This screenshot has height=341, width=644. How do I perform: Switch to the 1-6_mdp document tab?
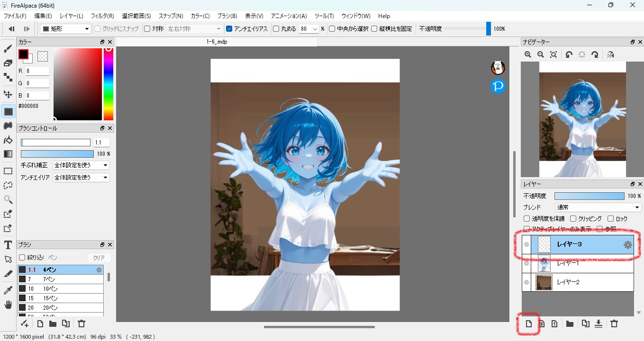coord(218,42)
